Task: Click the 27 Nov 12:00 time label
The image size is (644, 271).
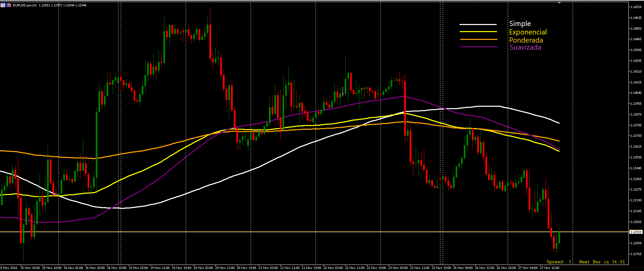Action: [549, 268]
